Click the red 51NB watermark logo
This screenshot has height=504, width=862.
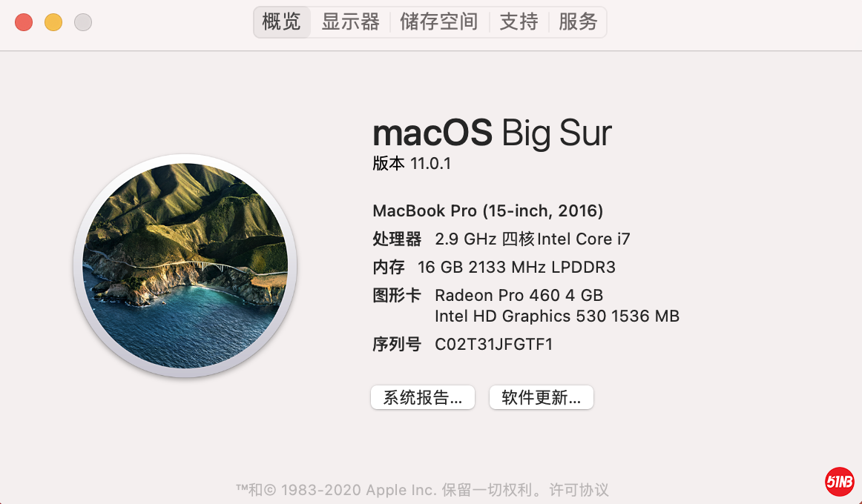tap(840, 482)
